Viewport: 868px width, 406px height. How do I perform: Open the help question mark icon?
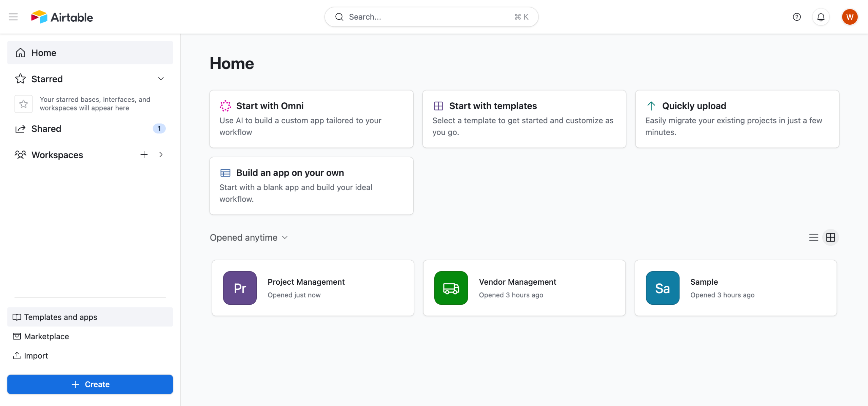tap(796, 17)
